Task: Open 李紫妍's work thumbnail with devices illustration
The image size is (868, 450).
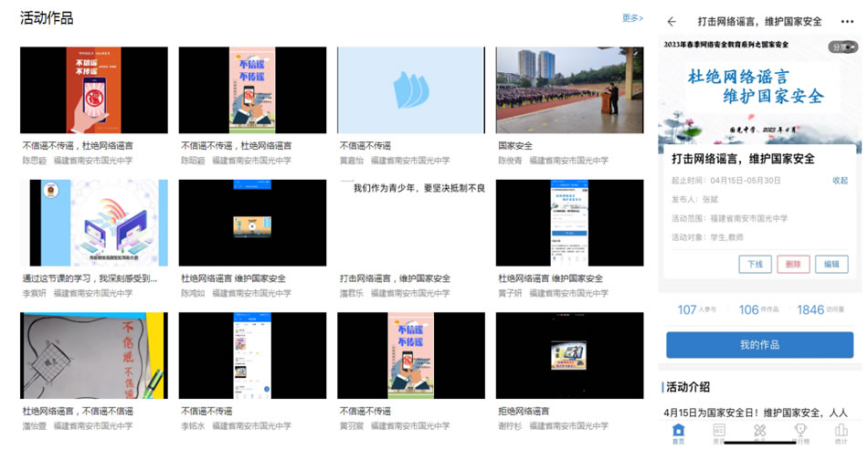Action: (93, 223)
